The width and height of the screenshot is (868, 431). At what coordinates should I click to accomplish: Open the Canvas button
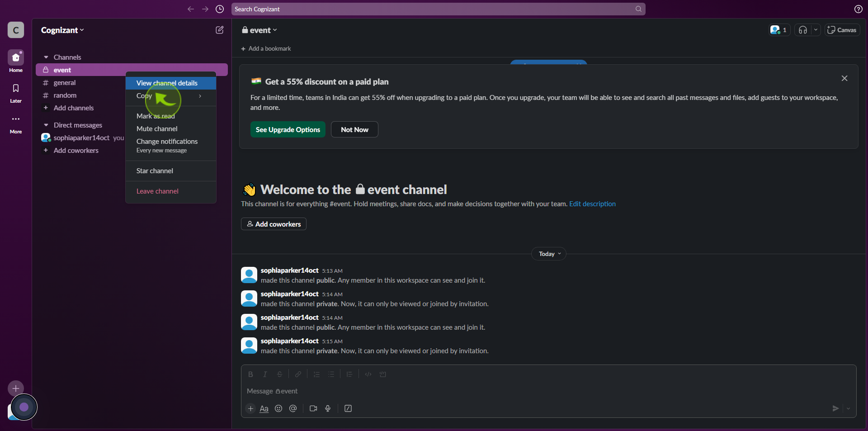842,30
